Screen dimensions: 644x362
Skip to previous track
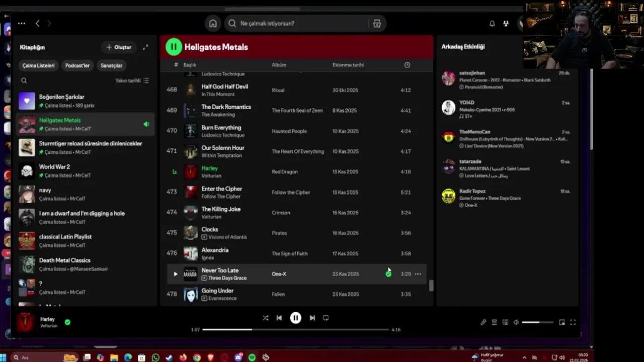point(279,318)
